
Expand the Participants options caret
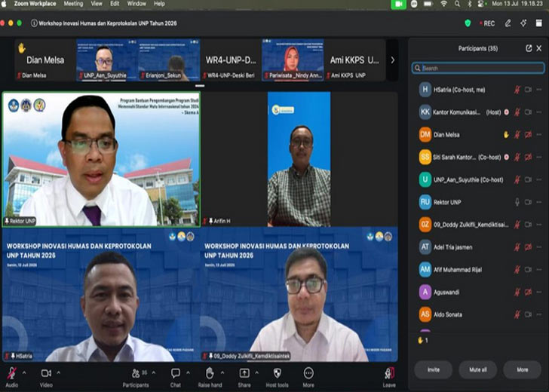pos(154,372)
